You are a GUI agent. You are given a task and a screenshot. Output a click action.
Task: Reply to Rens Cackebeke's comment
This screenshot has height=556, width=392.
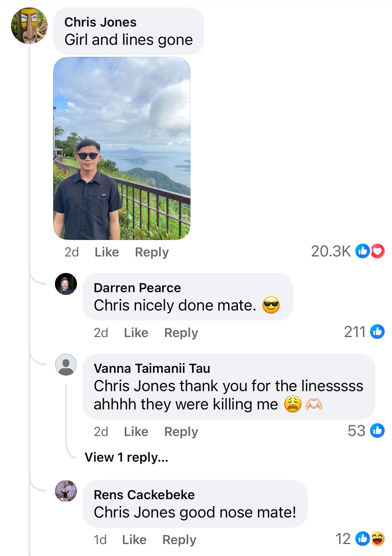[179, 540]
